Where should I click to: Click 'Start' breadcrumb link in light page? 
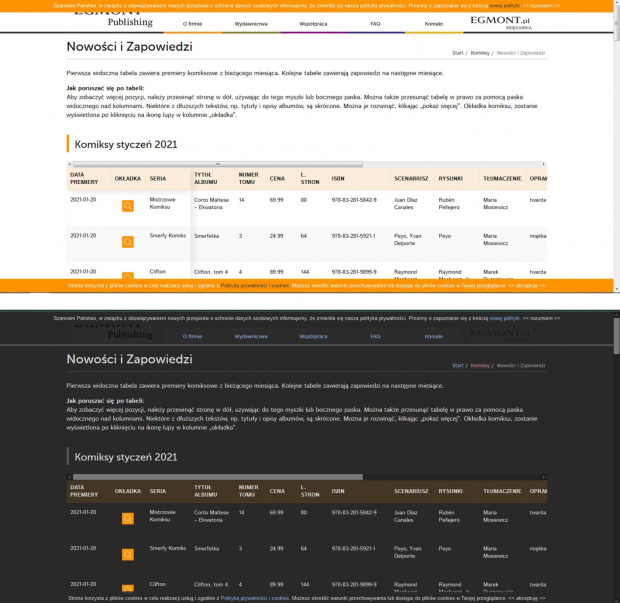[x=457, y=52]
